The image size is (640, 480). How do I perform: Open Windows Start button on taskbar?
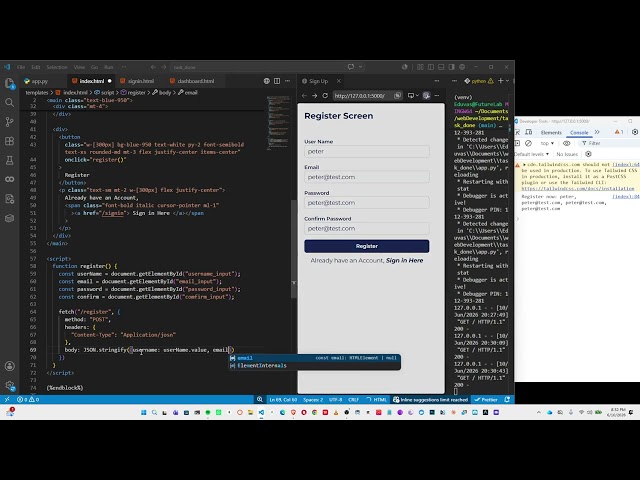click(144, 412)
